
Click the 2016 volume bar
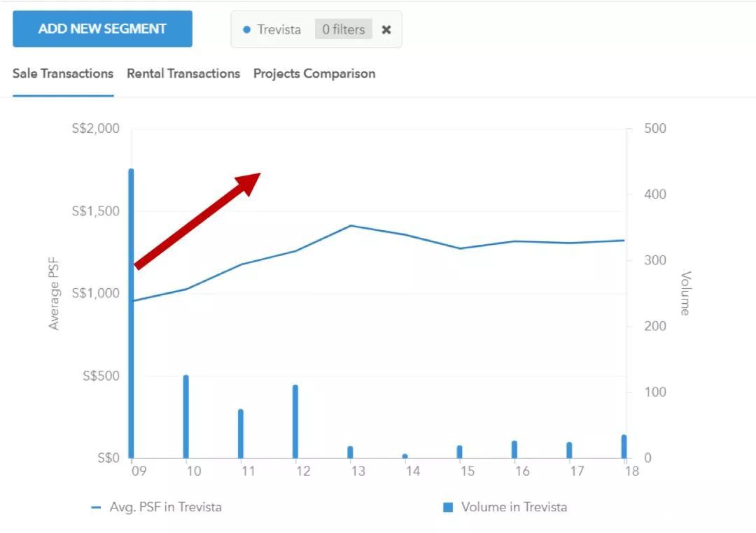coord(514,450)
